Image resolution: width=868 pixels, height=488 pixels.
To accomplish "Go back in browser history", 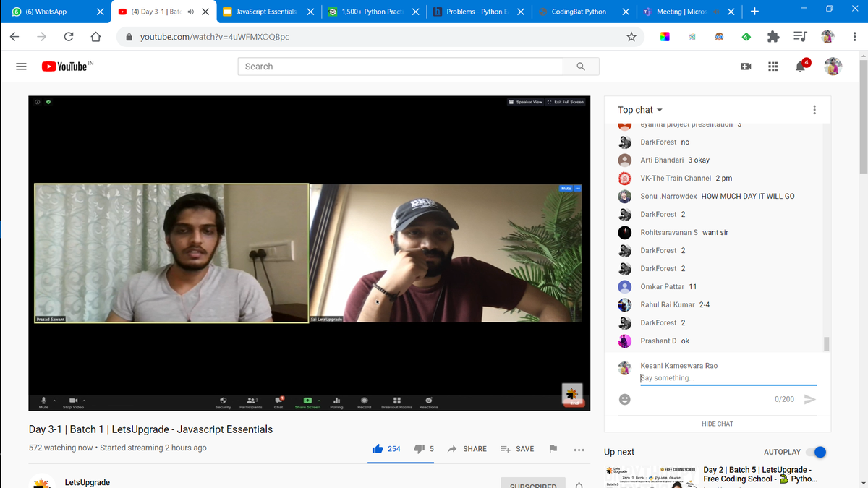I will (14, 37).
